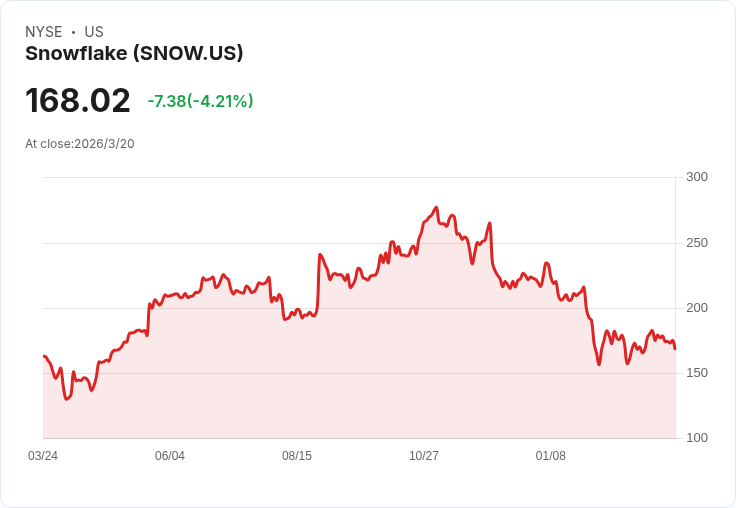736x508 pixels.
Task: Click the 250 y-axis label
Action: 697,243
